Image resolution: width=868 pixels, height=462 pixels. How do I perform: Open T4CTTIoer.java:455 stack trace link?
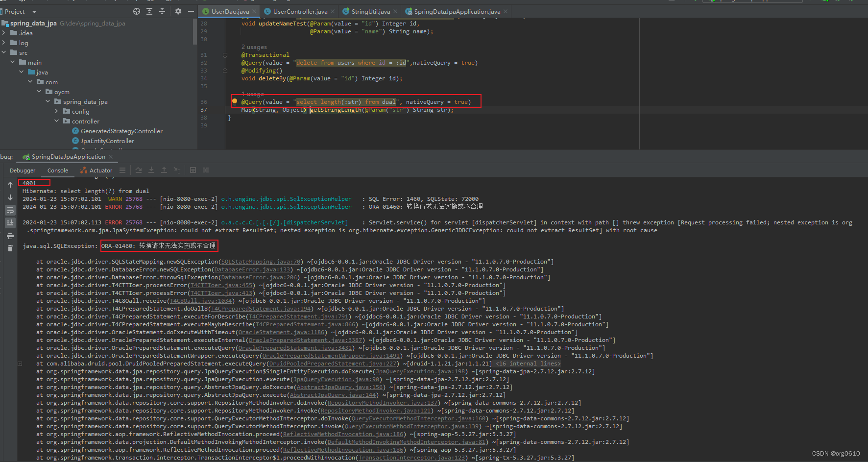[x=221, y=285]
